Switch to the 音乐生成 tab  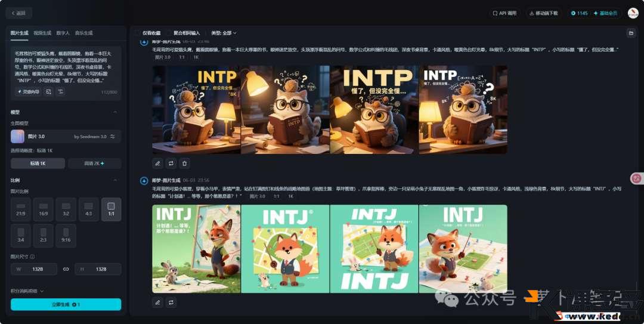click(83, 33)
